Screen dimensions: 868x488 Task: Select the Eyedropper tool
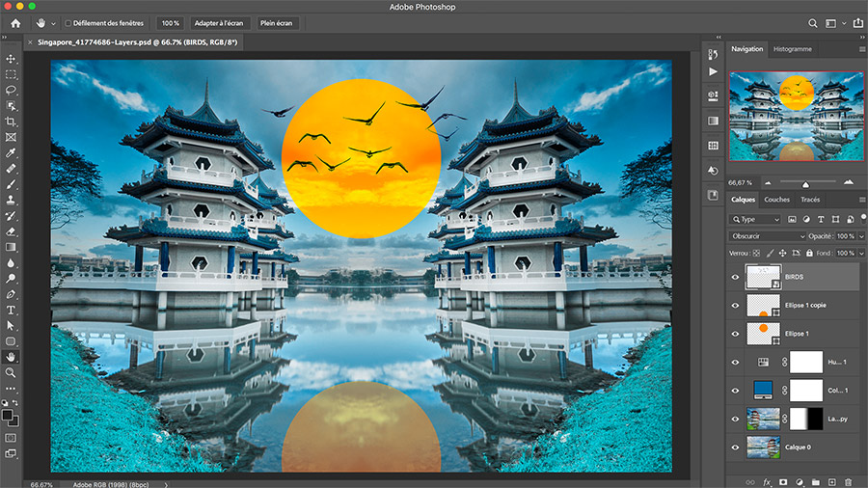click(11, 152)
